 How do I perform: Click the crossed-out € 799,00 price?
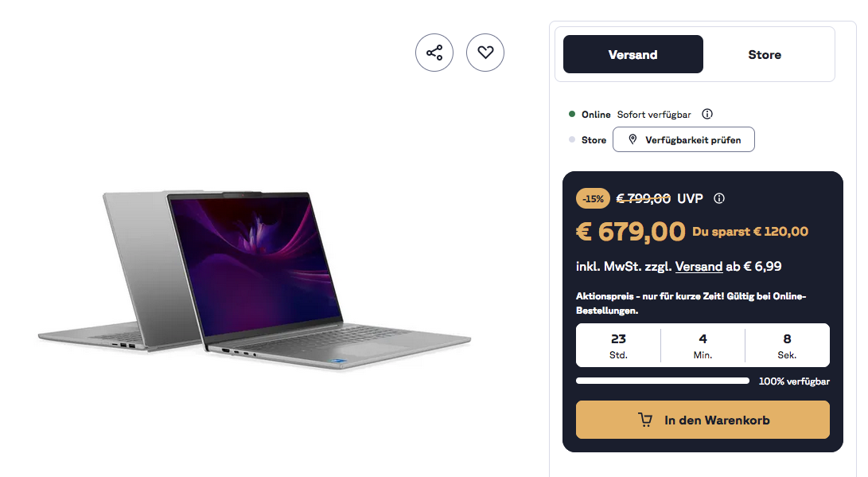click(644, 198)
